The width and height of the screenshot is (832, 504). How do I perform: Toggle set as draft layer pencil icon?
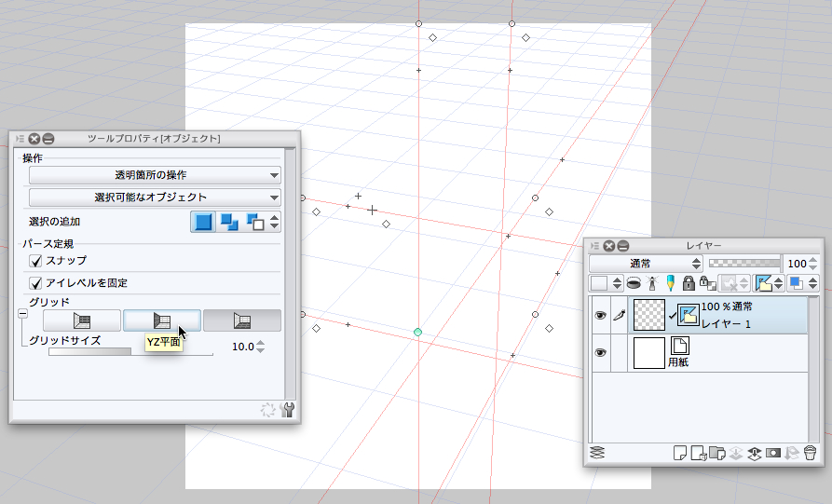[x=670, y=283]
